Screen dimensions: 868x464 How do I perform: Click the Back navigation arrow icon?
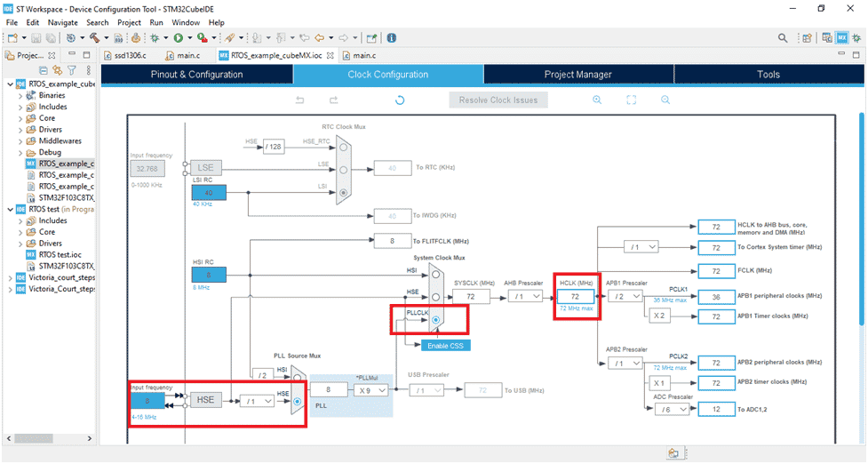[x=320, y=38]
